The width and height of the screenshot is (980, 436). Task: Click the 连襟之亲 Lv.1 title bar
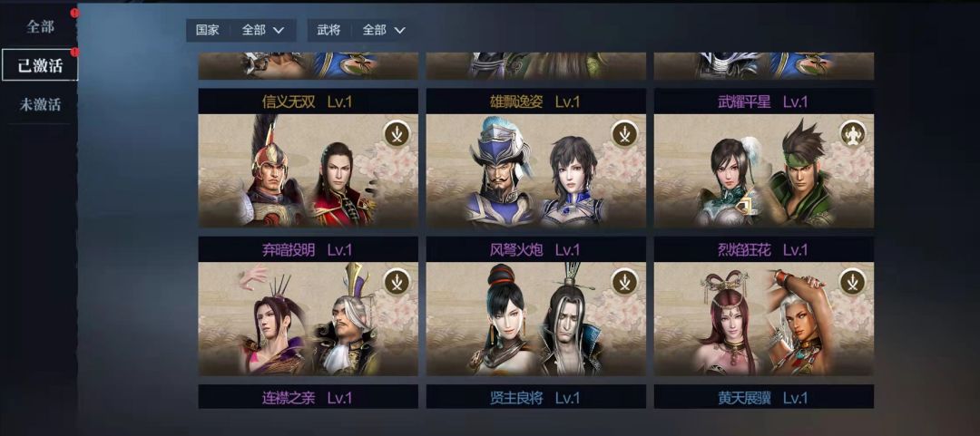[x=309, y=397]
